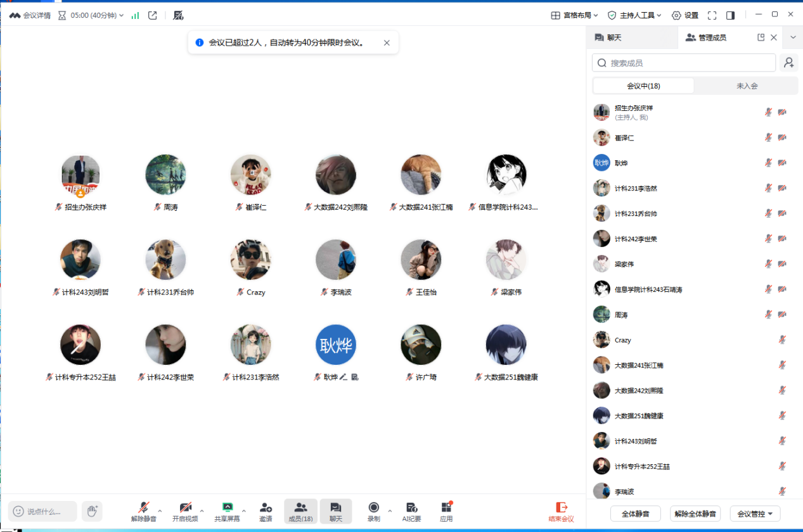The height and width of the screenshot is (532, 803).
Task: Click the 搜索成员 search field
Action: pos(684,63)
